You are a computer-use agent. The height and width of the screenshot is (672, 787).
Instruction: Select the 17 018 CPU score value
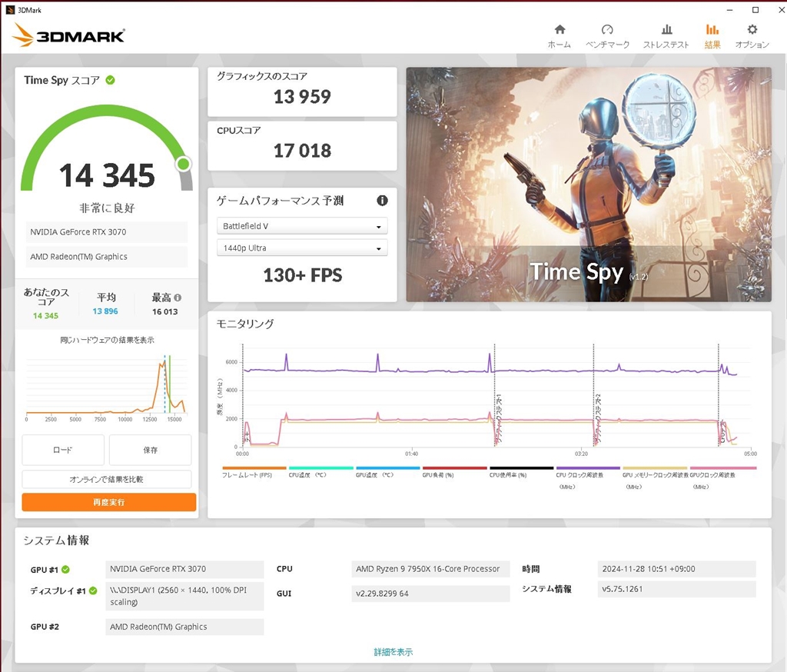302,151
